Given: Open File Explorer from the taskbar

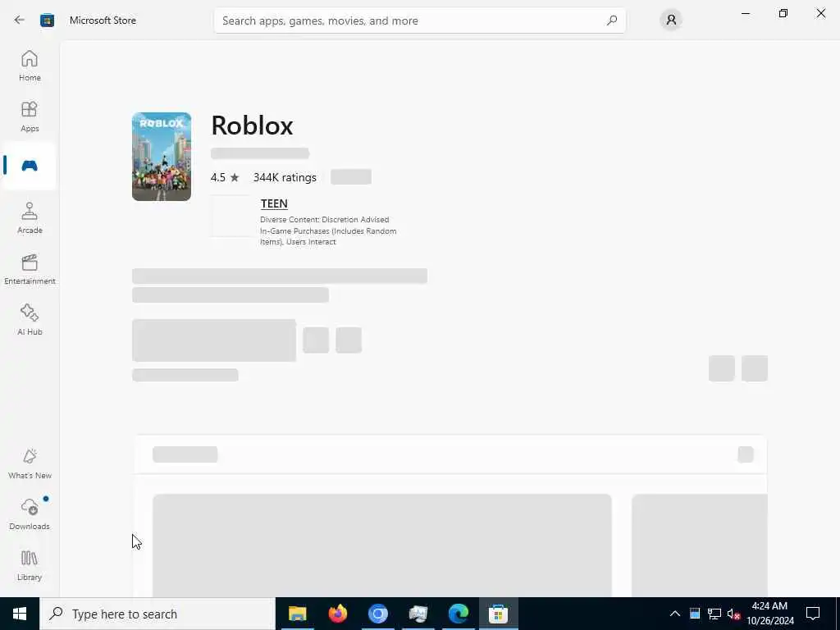Looking at the screenshot, I should (297, 614).
